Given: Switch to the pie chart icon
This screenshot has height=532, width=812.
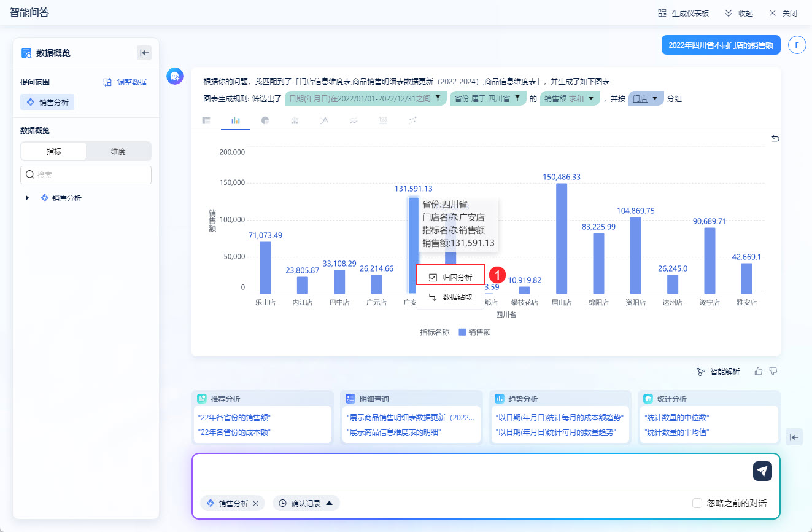Looking at the screenshot, I should 265,120.
